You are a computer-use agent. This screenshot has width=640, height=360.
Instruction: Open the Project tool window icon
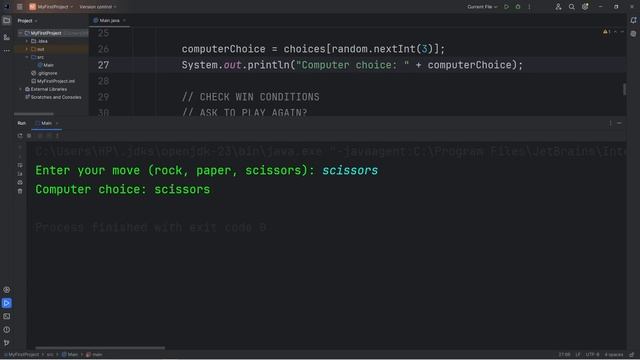pyautogui.click(x=7, y=20)
